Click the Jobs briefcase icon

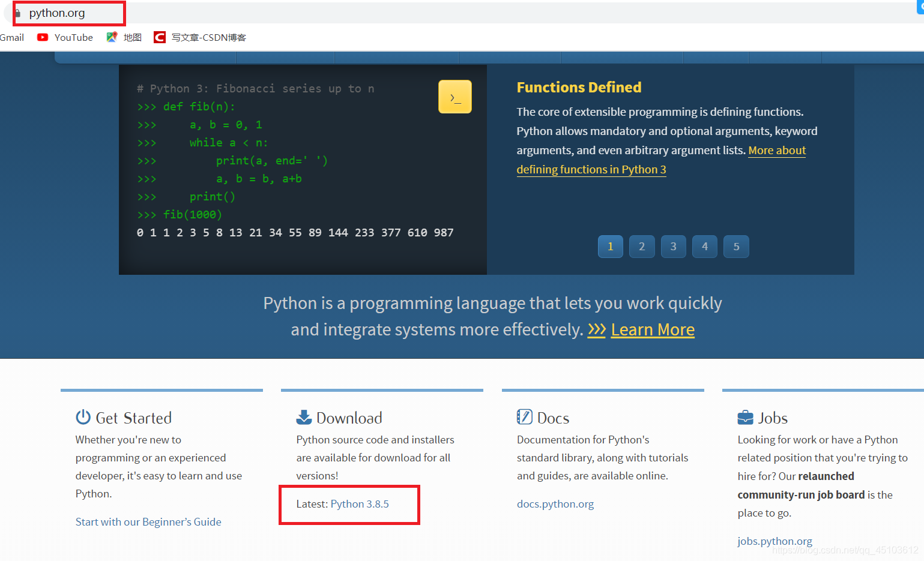pyautogui.click(x=745, y=417)
